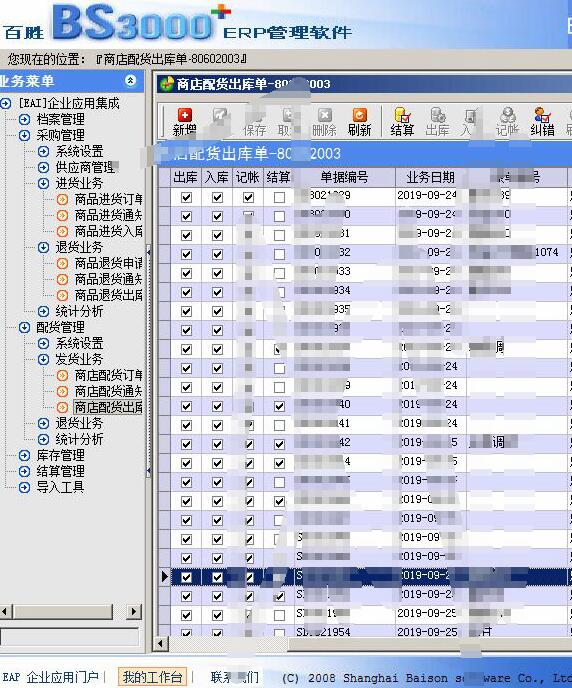Image resolution: width=572 pixels, height=688 pixels.
Task: Collapse the 采购管理 tree node
Action: (x=24, y=136)
